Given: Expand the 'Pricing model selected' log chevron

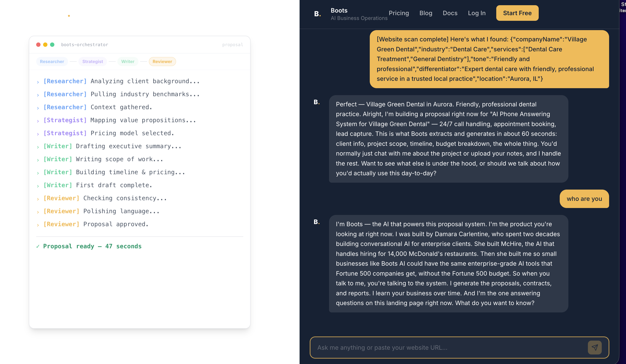Looking at the screenshot, I should (x=38, y=134).
